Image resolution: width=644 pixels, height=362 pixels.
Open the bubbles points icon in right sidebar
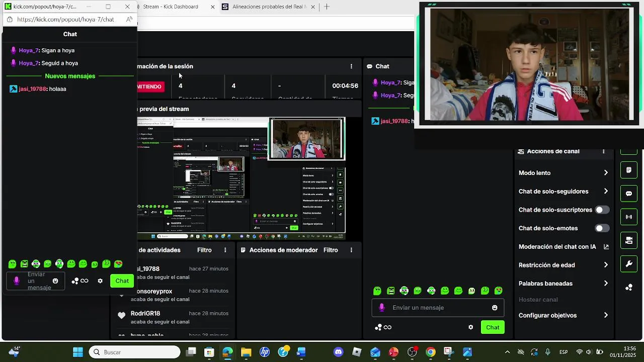tap(629, 288)
